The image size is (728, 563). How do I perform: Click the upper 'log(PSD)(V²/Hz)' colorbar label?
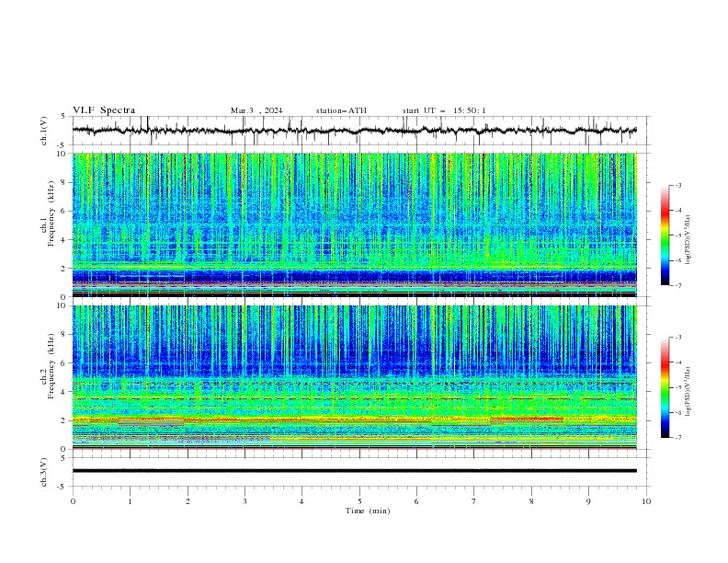(x=688, y=240)
